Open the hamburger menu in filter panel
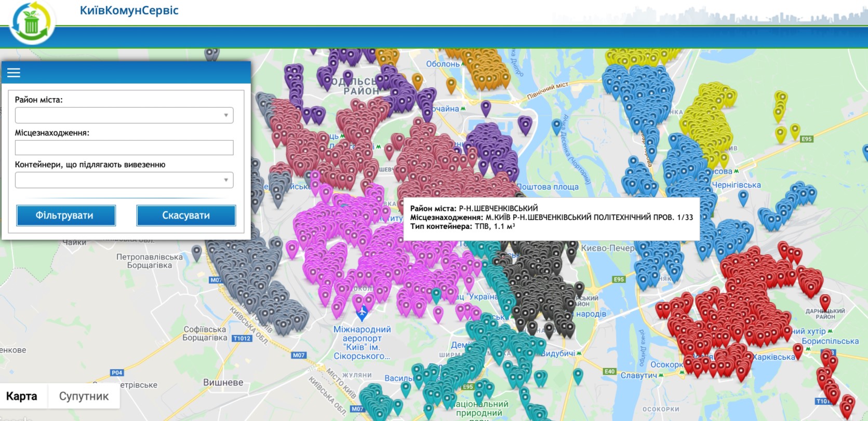Screen dimensions: 868x421 [x=14, y=73]
